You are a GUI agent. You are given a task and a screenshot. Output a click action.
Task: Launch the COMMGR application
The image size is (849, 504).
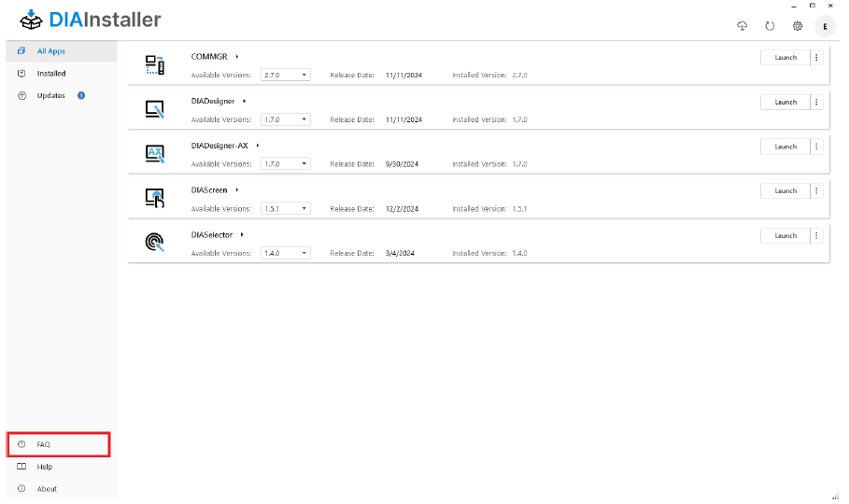785,58
